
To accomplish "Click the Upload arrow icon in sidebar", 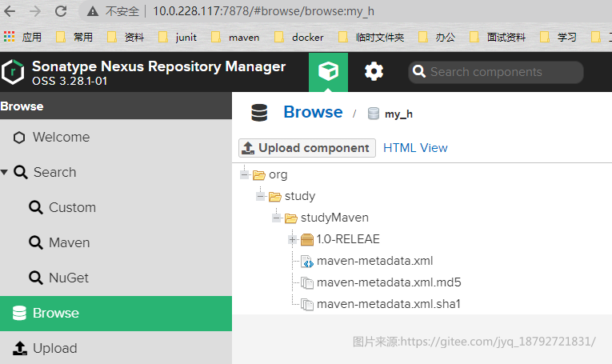I will click(20, 348).
